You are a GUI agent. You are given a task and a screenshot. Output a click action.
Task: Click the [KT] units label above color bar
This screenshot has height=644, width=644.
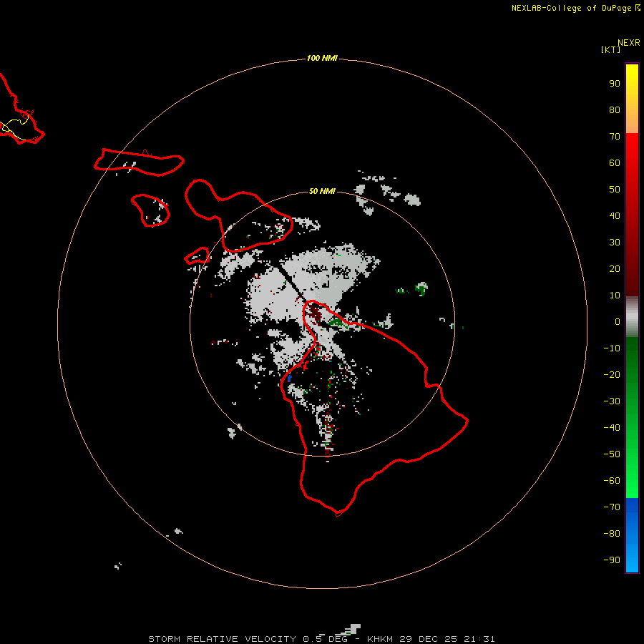click(610, 49)
